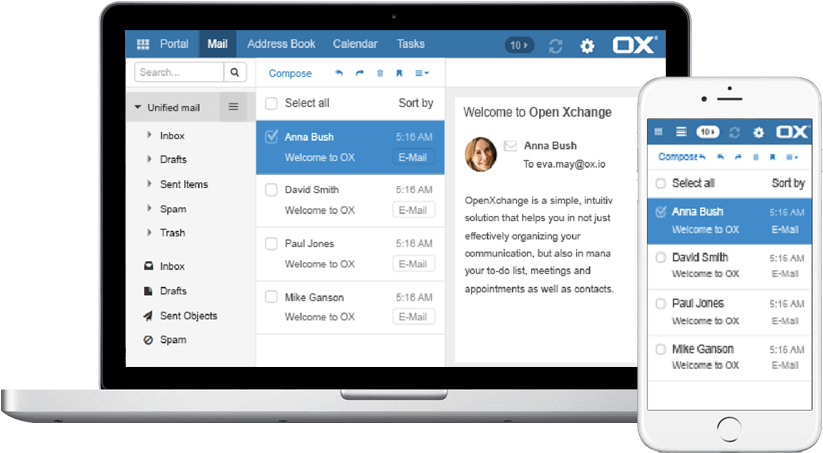Viewport: 823px width, 453px height.
Task: Click the bookmark icon in the phone toolbar
Action: pos(773,157)
